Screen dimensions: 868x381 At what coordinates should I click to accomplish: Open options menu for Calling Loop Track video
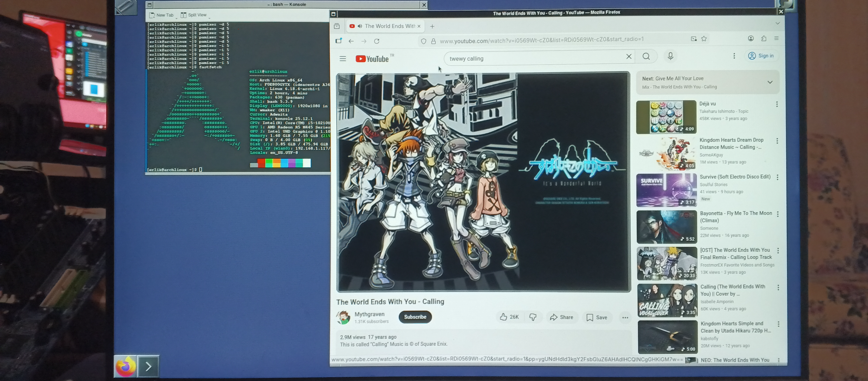click(778, 251)
